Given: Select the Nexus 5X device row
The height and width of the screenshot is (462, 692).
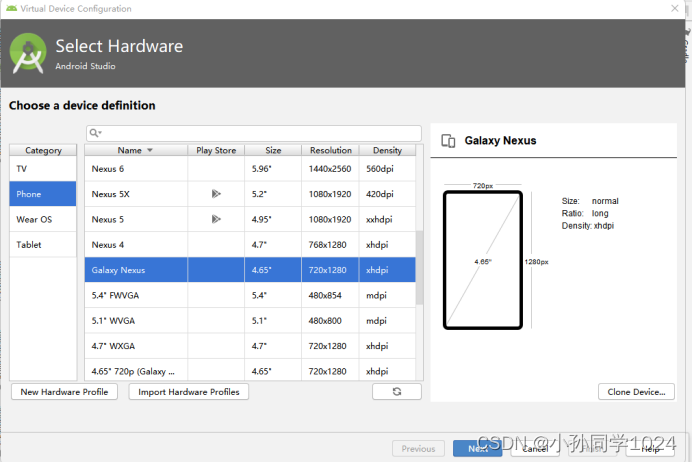Looking at the screenshot, I should 250,194.
